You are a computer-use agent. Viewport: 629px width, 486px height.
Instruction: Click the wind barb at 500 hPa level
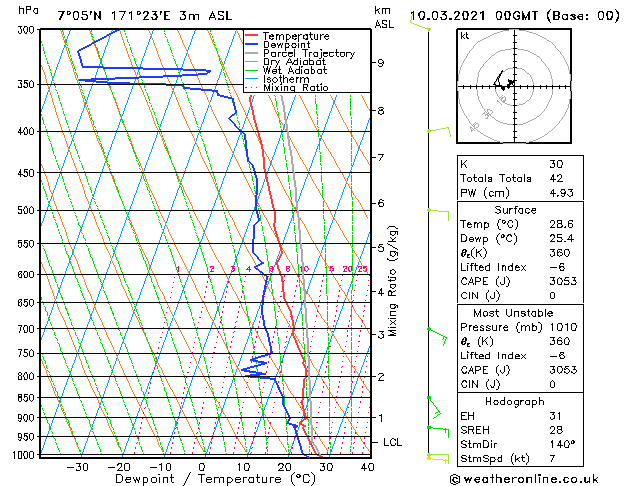[x=438, y=214]
